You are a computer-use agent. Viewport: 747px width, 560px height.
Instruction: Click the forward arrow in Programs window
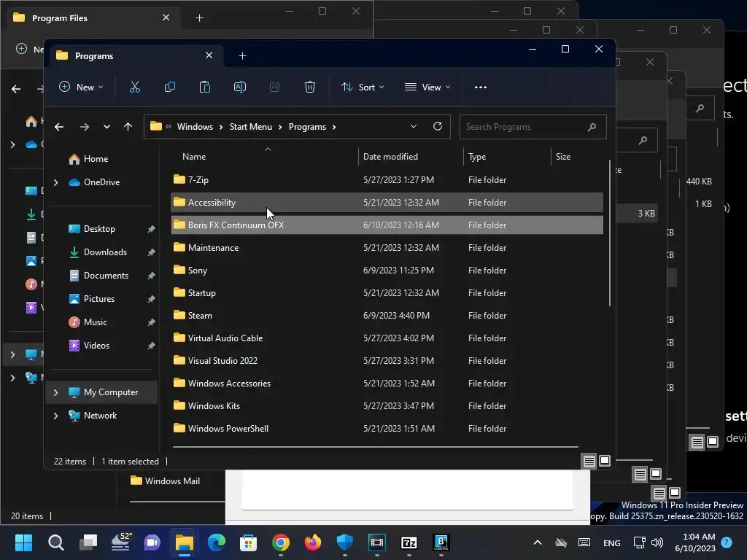[x=85, y=127]
